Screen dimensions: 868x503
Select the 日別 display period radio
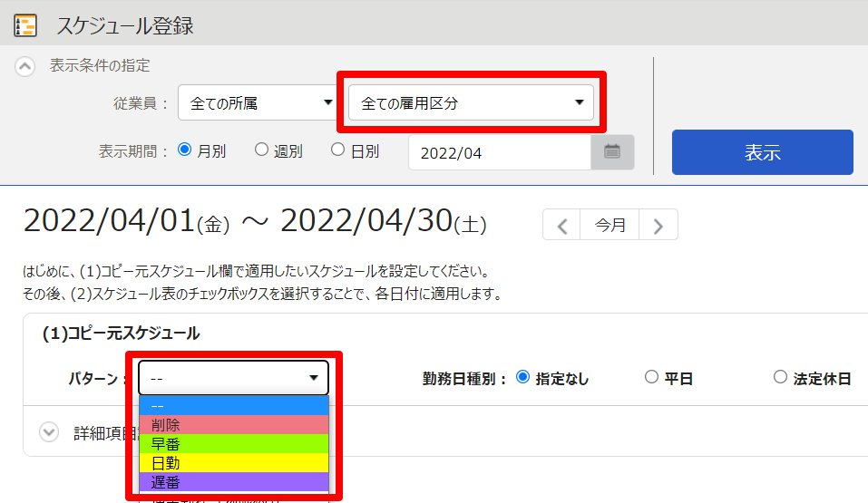(337, 150)
